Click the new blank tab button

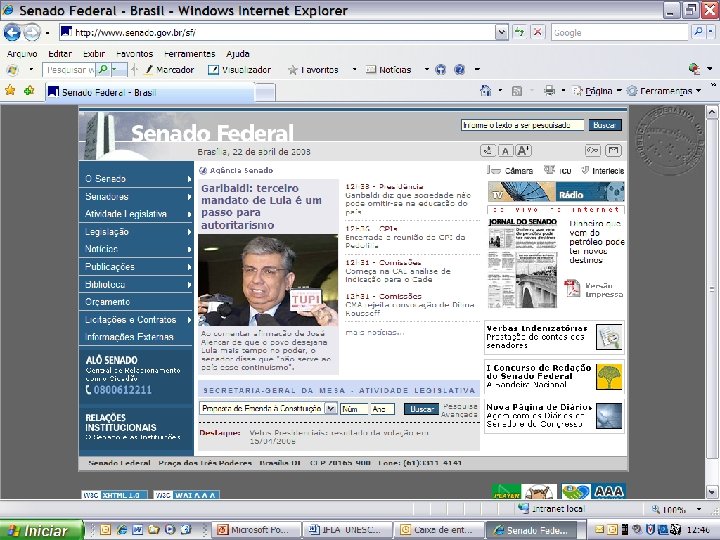[265, 92]
